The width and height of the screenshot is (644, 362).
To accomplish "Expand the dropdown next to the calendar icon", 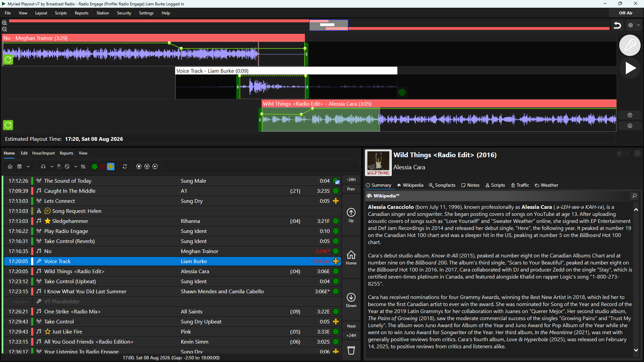I will pos(28,167).
